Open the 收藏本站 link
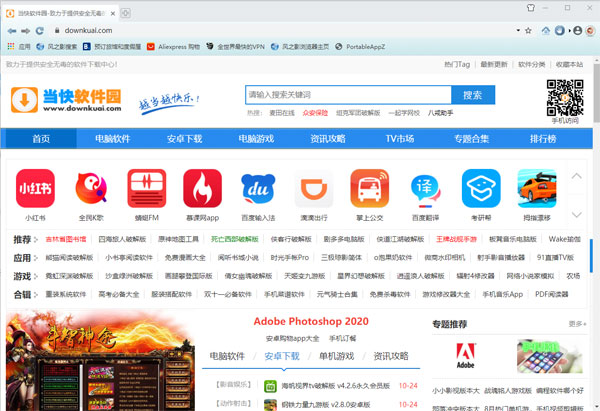 pyautogui.click(x=569, y=64)
